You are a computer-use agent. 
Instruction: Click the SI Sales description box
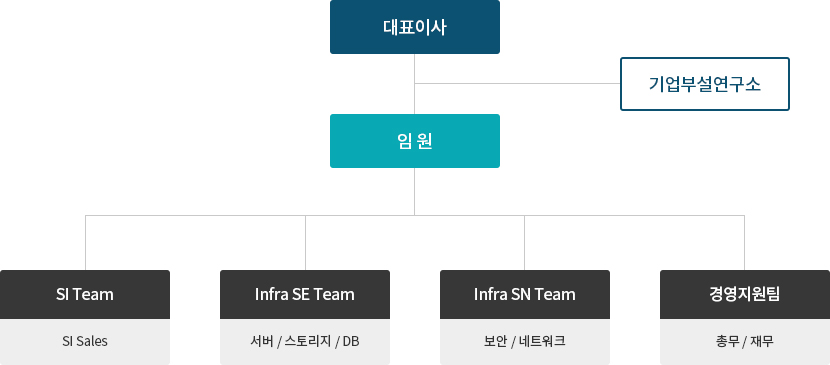coord(85,342)
